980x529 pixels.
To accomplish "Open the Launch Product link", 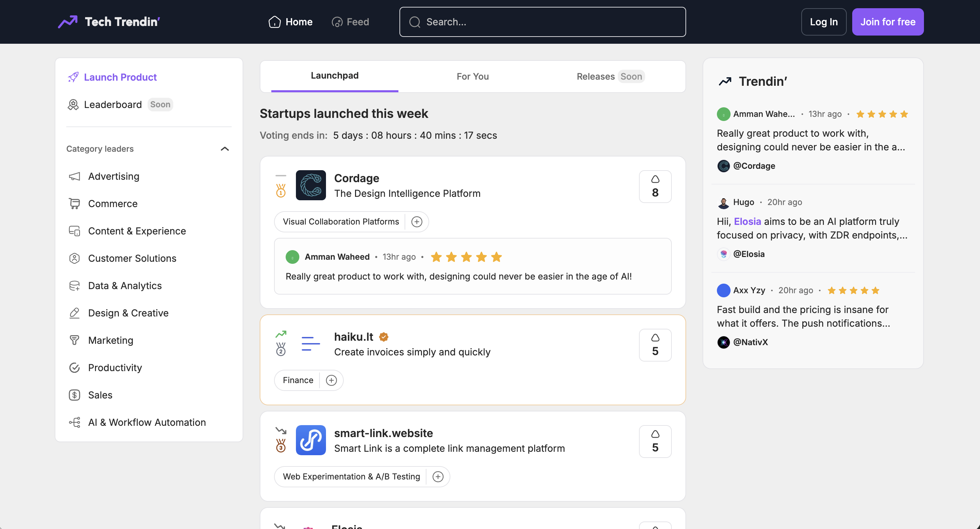I will 112,77.
